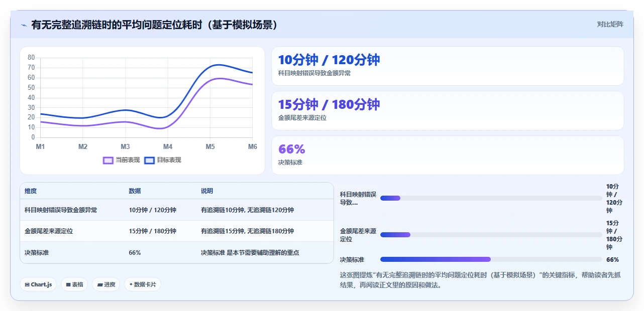Image resolution: width=644 pixels, height=311 pixels.
Task: Toggle the 目标表现 legend entry
Action: [x=162, y=160]
